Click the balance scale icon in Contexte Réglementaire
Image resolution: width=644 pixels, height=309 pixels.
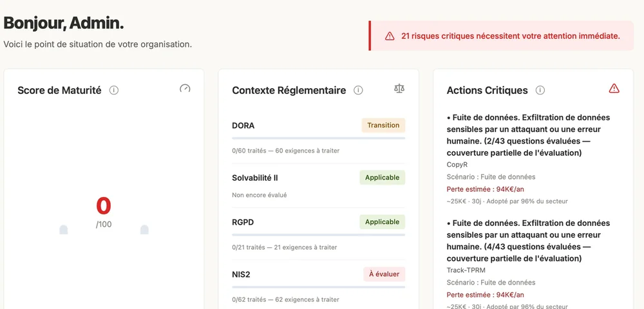(399, 88)
